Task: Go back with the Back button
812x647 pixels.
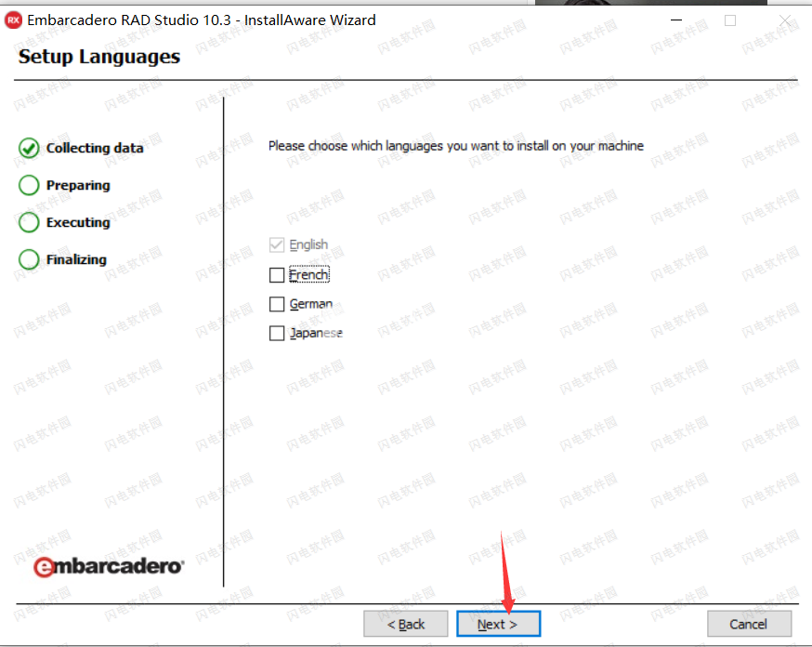Action: pyautogui.click(x=405, y=624)
